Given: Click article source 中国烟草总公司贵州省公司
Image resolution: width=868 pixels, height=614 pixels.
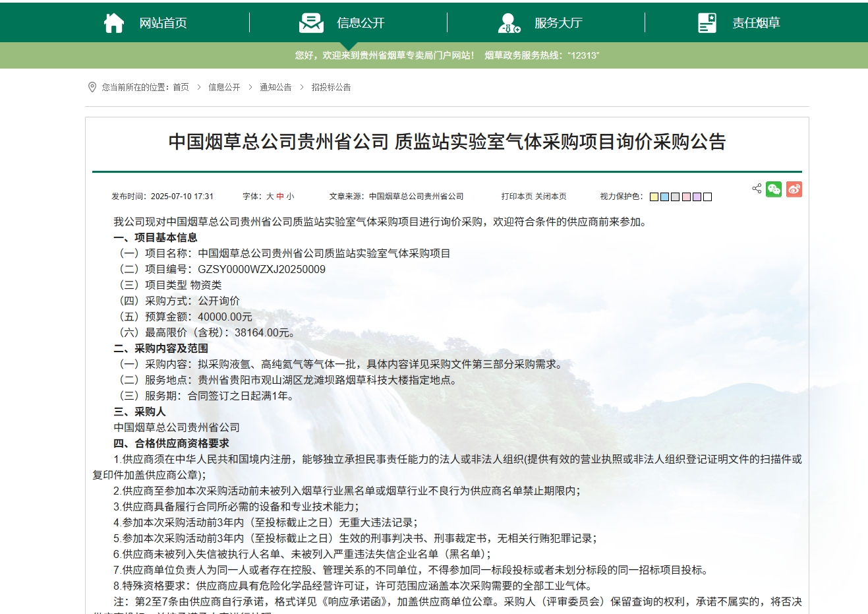Looking at the screenshot, I should point(416,197).
